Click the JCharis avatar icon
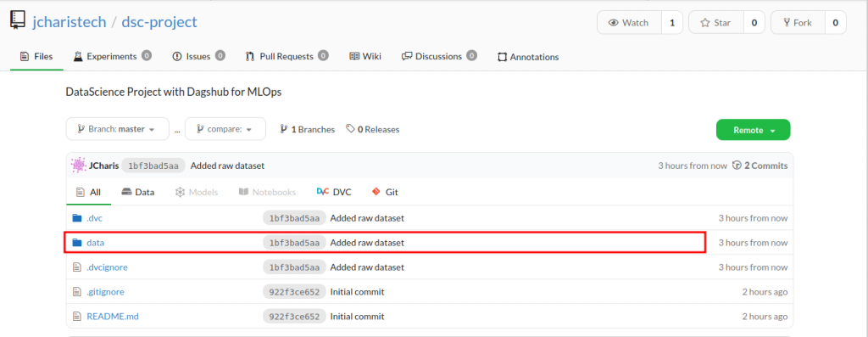This screenshot has height=337, width=868. [x=79, y=166]
